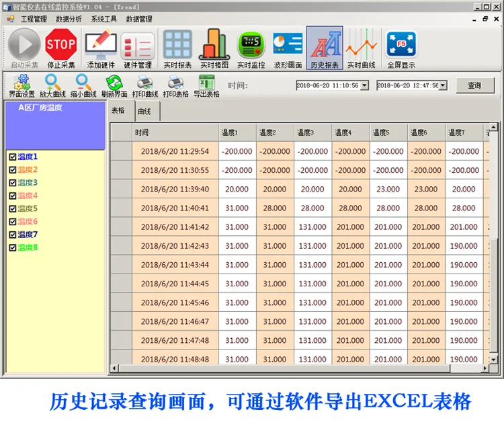
Task: Toggle the 温度1 checkbox
Action: [13, 157]
